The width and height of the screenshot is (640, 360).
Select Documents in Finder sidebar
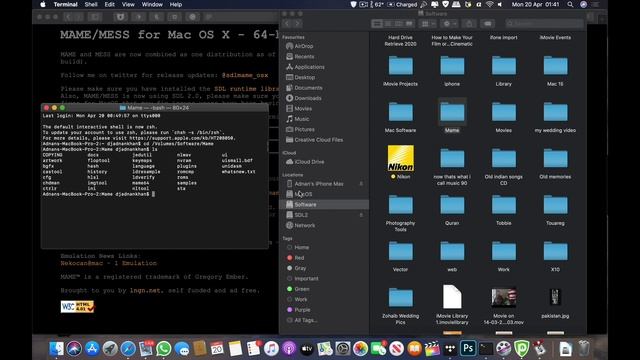[x=308, y=88]
